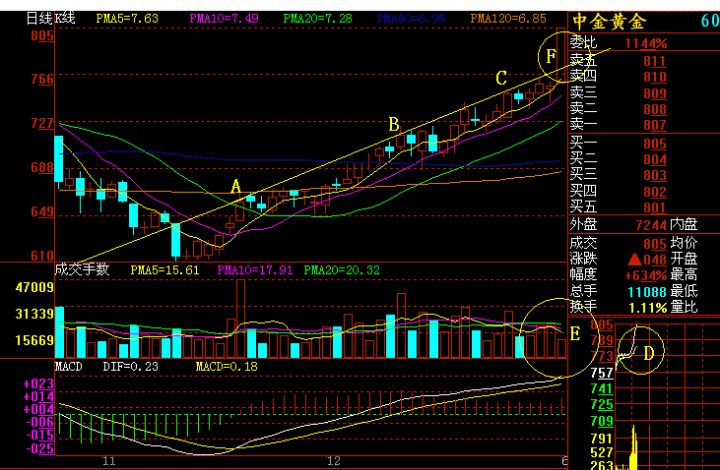Click the 买一 bid price 805

[655, 144]
